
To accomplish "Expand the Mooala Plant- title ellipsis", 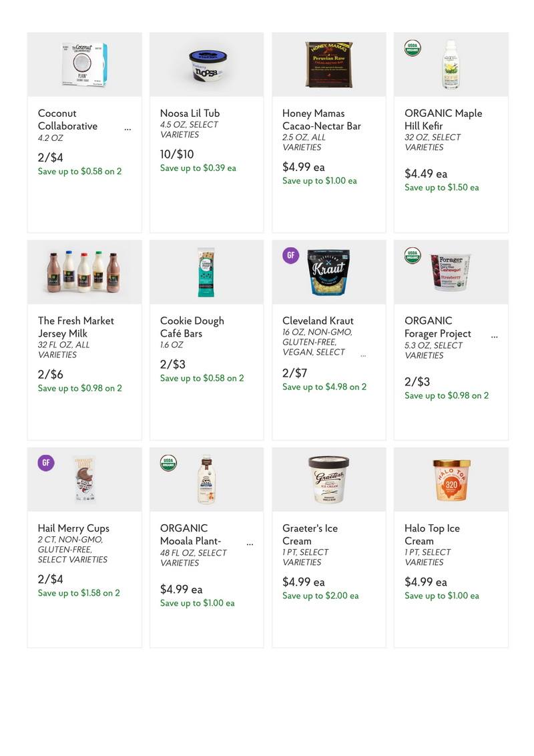I will tap(250, 544).
